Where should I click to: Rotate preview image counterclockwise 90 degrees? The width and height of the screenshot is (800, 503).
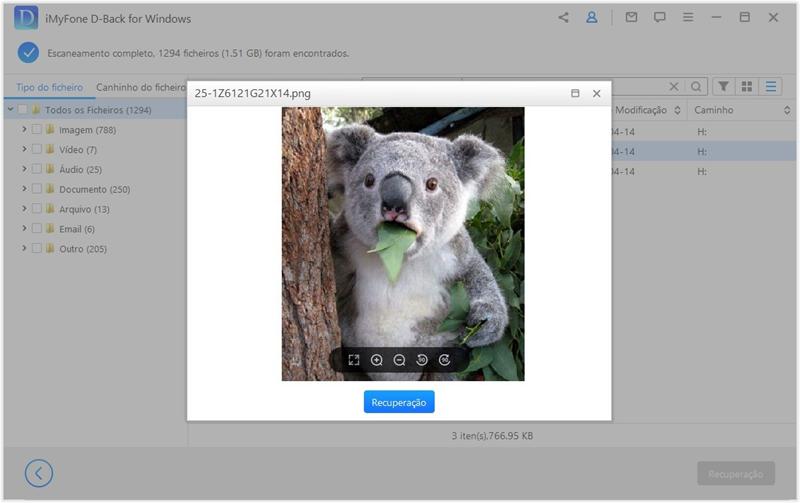(422, 360)
